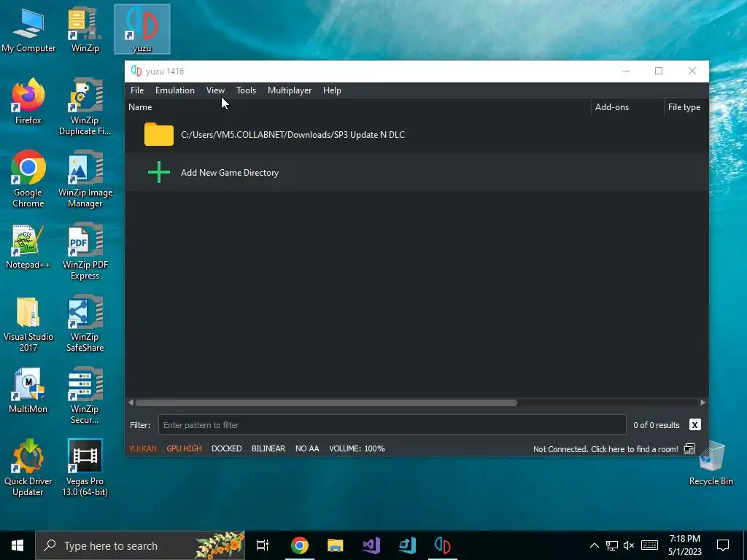Open Task View from taskbar
This screenshot has width=747, height=560.
click(x=263, y=545)
